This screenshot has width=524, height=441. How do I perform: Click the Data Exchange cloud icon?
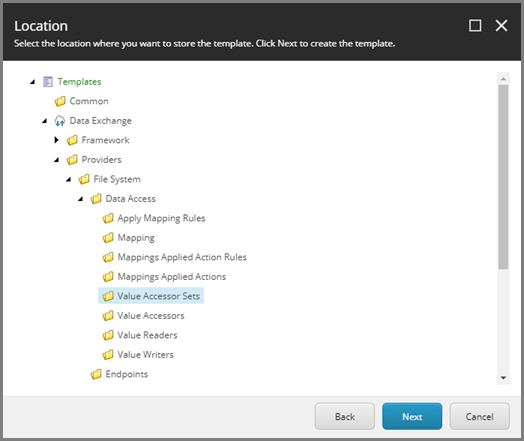tap(60, 121)
